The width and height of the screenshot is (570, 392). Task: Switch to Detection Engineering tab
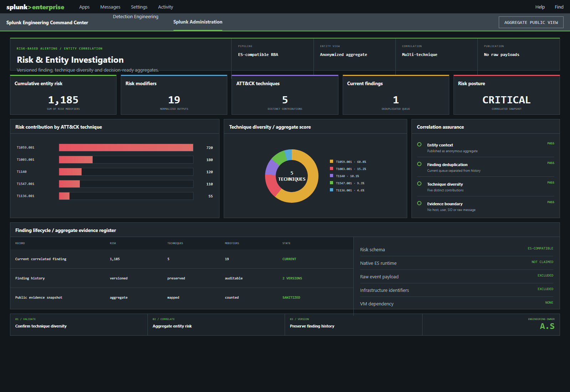135,16
